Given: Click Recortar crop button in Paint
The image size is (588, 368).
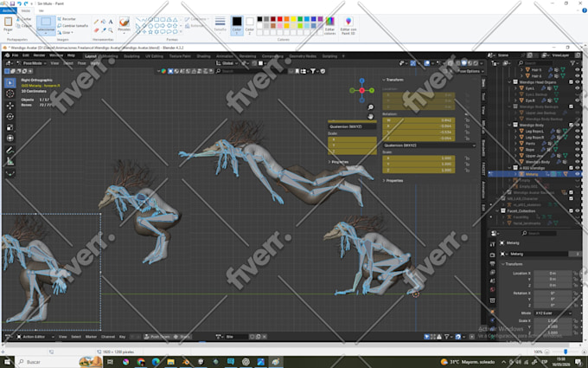Looking at the screenshot, I should pyautogui.click(x=67, y=19).
